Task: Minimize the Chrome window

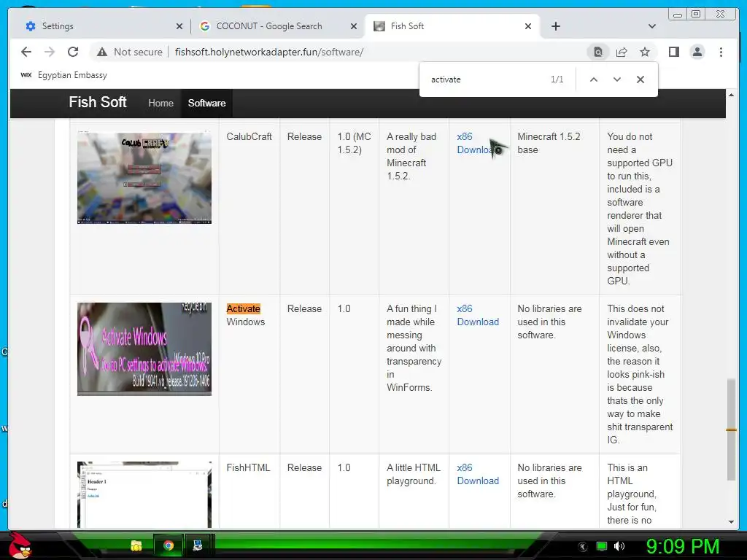Action: [x=677, y=15]
